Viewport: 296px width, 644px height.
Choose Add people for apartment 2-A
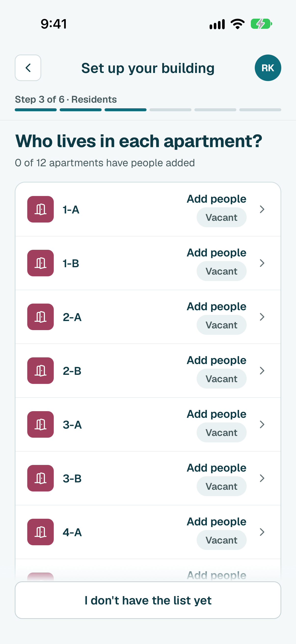pos(216,307)
